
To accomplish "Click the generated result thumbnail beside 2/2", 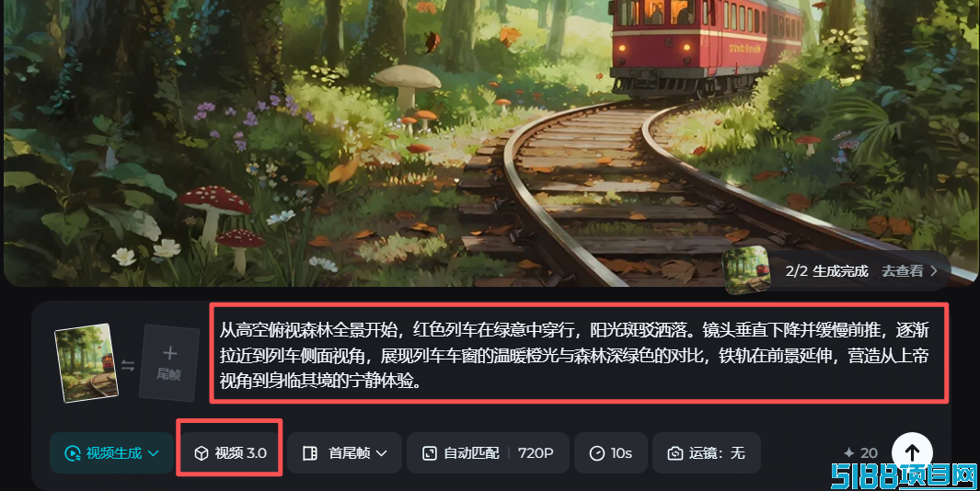I will (x=747, y=269).
